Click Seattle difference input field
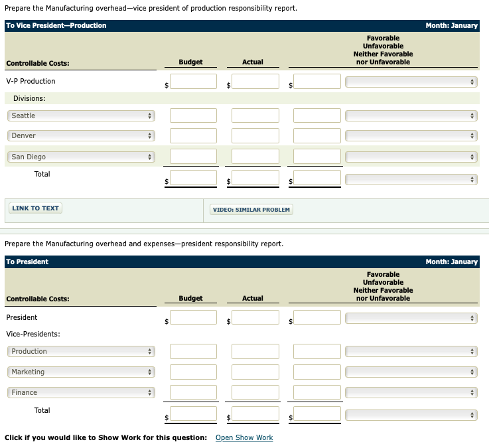This screenshot has width=489, height=448. coord(317,115)
